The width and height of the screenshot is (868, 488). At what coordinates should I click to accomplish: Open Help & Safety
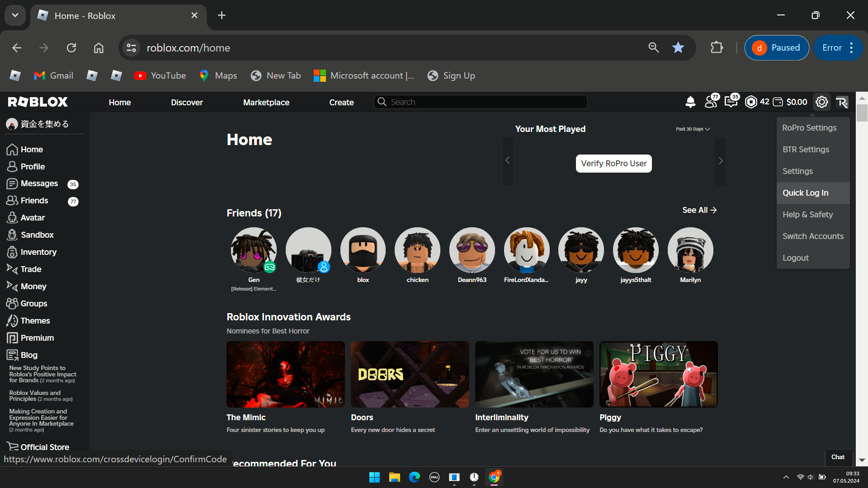click(x=813, y=215)
